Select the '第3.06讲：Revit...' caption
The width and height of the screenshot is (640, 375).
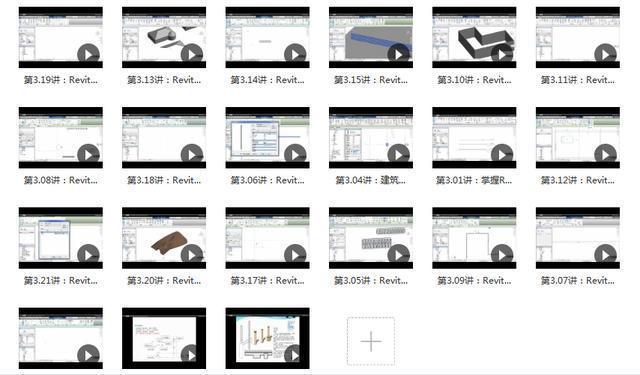point(267,180)
